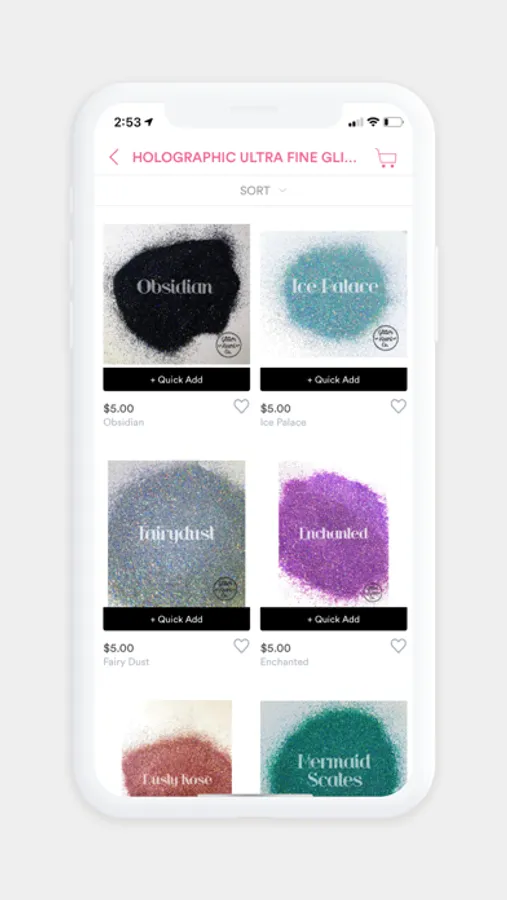
Task: Open the shopping cart icon
Action: [x=386, y=158]
